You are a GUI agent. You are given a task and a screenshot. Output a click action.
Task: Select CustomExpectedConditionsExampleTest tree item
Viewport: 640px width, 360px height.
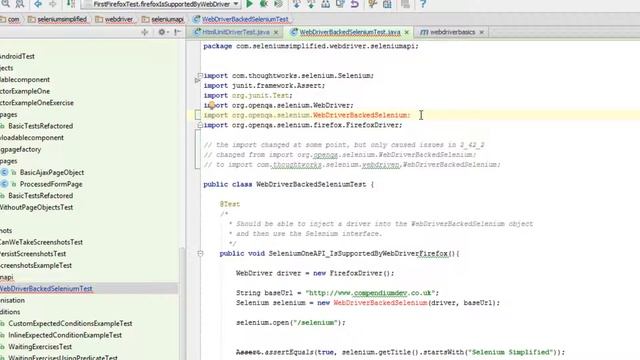[70, 323]
